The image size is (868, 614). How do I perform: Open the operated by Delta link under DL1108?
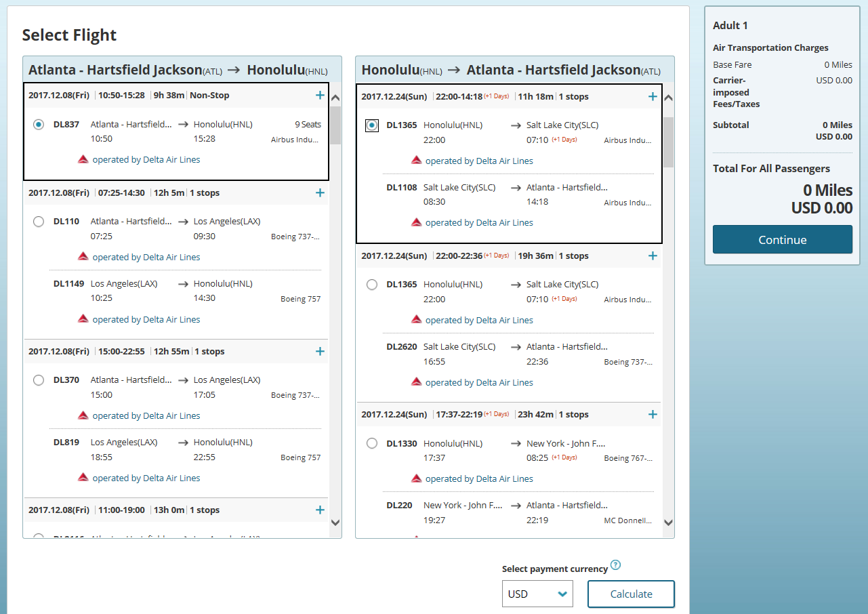tap(479, 222)
